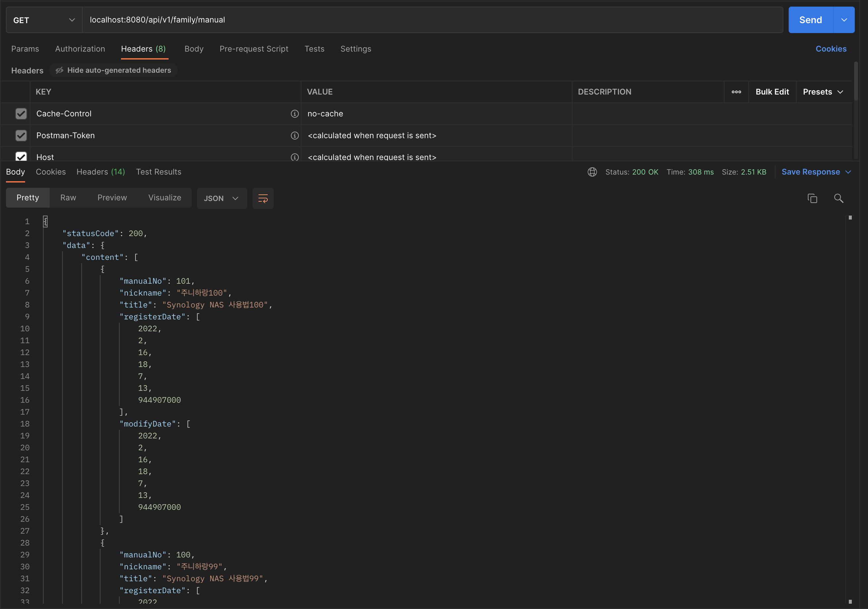Click info icon beside Host header
868x609 pixels.
click(x=295, y=157)
